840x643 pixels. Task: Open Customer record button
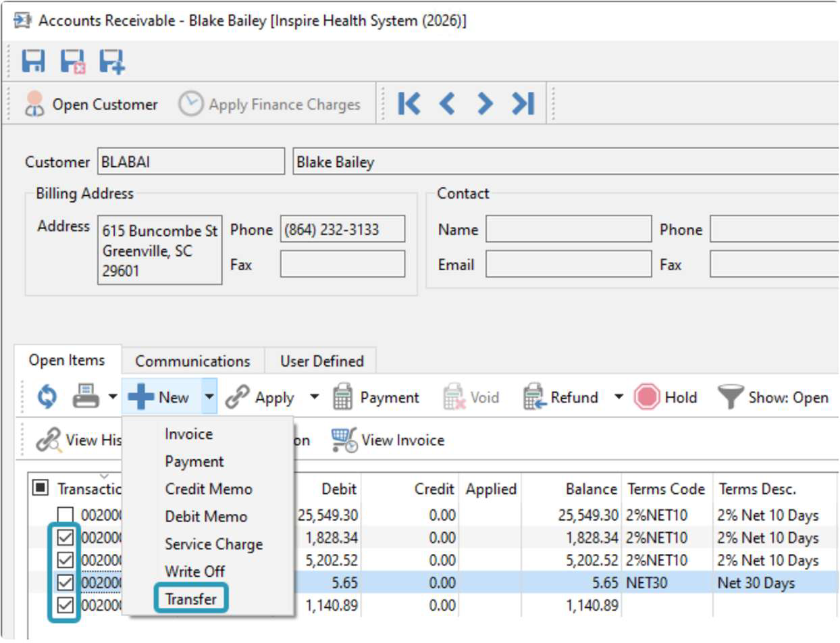pos(91,104)
